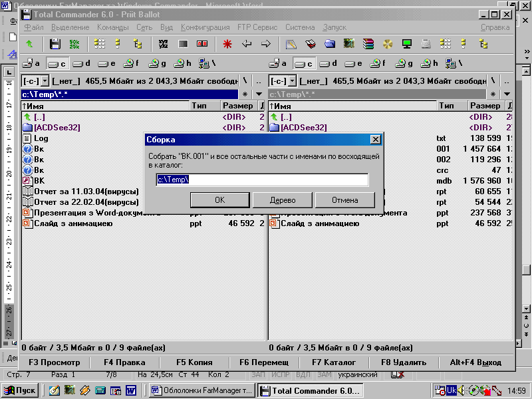Open the FTP Сервис menu
This screenshot has height=399, width=532.
coord(257,27)
